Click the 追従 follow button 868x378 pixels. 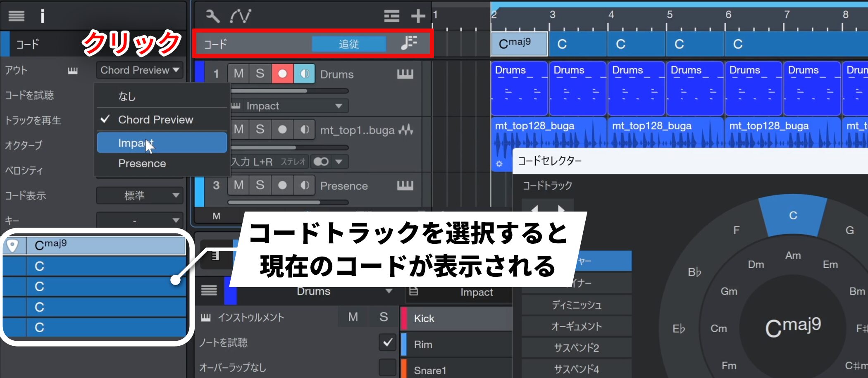348,44
